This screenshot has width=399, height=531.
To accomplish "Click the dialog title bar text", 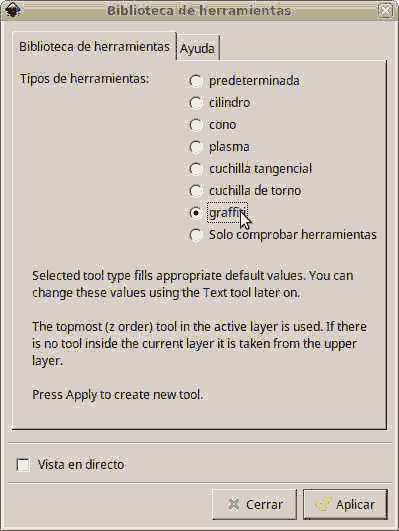I will (199, 10).
